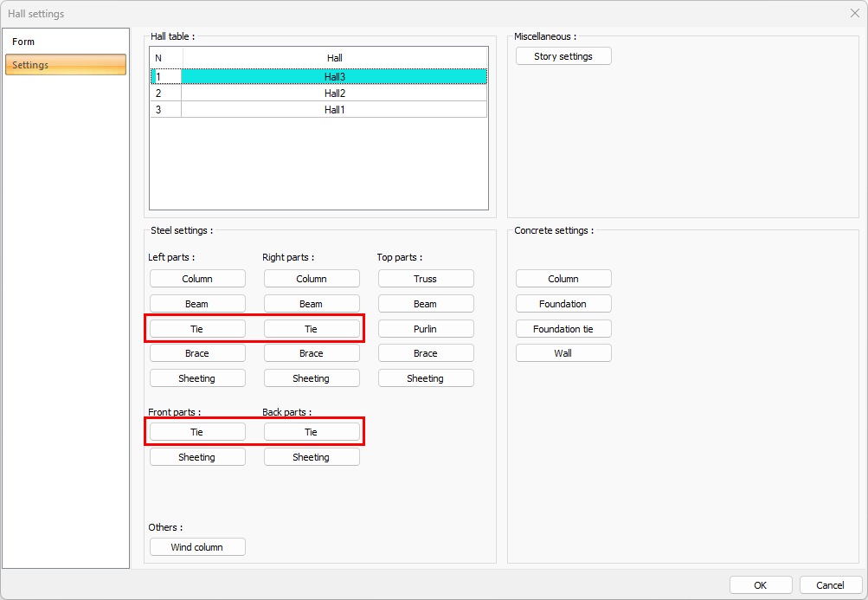Choose Hall1 in the hall table

pos(334,110)
